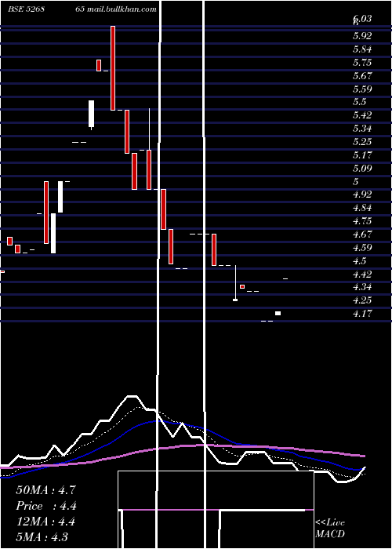Click the 5.75 price axis label
This screenshot has width=392, height=549.
click(x=362, y=63)
